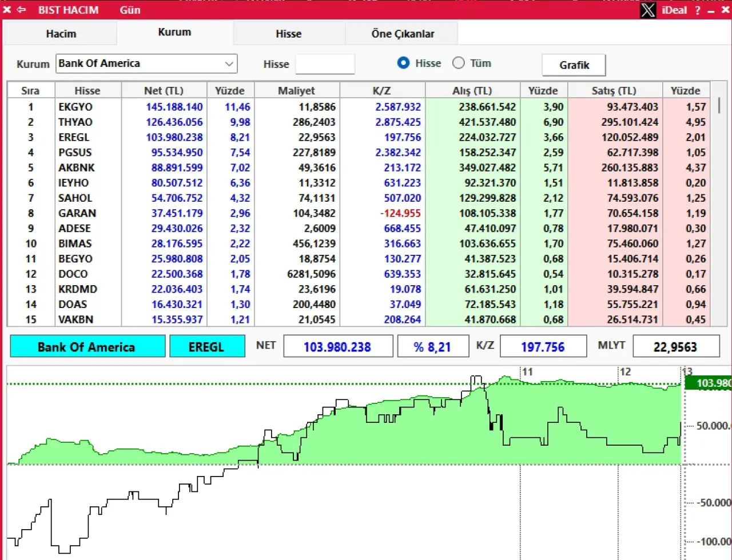Click the MLYT value field 22,9563

tap(676, 347)
